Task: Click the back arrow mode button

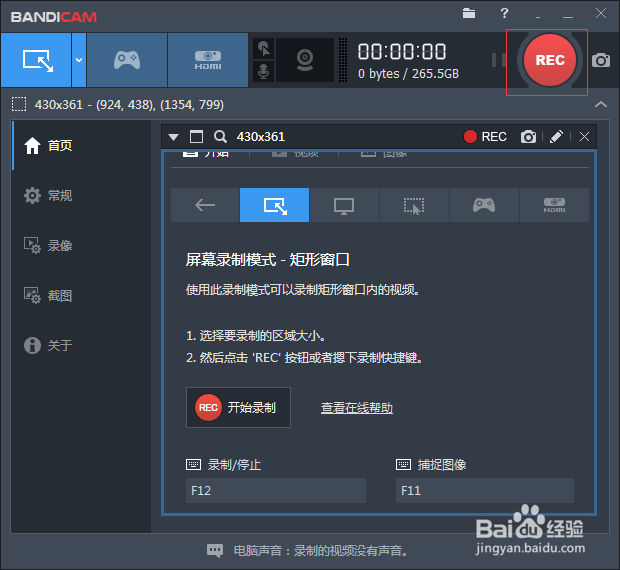Action: [205, 205]
